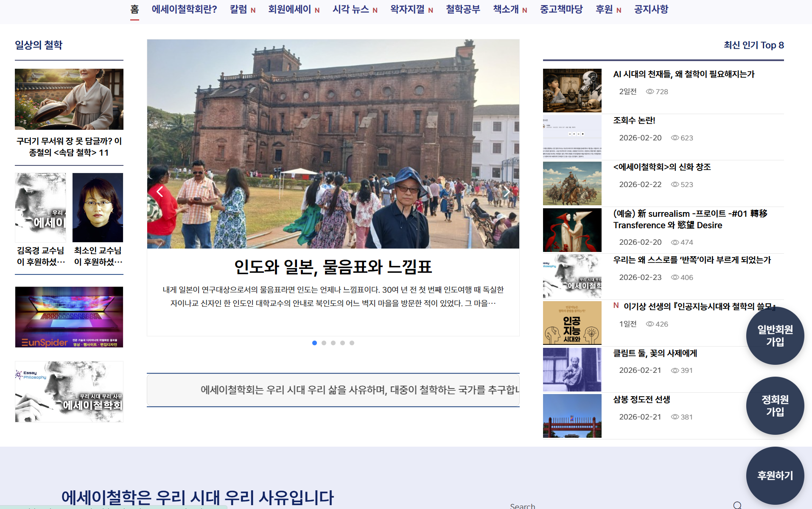
Task: Select the fifth carousel pagination dot
Action: [x=352, y=343]
